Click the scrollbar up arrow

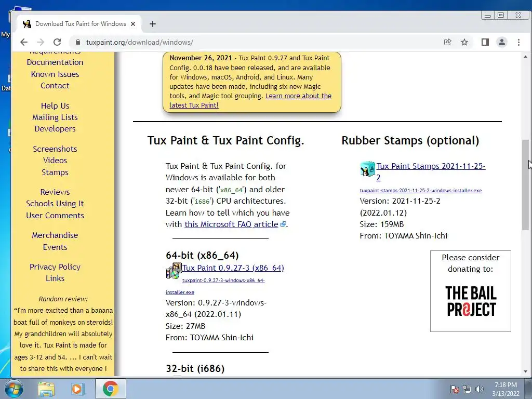coord(526,57)
